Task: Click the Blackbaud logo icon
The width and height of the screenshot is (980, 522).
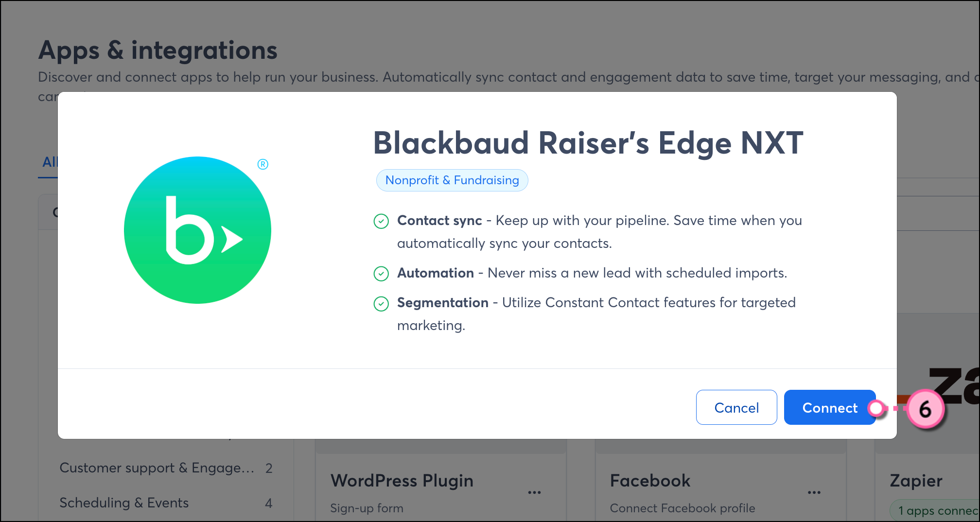Action: [197, 230]
